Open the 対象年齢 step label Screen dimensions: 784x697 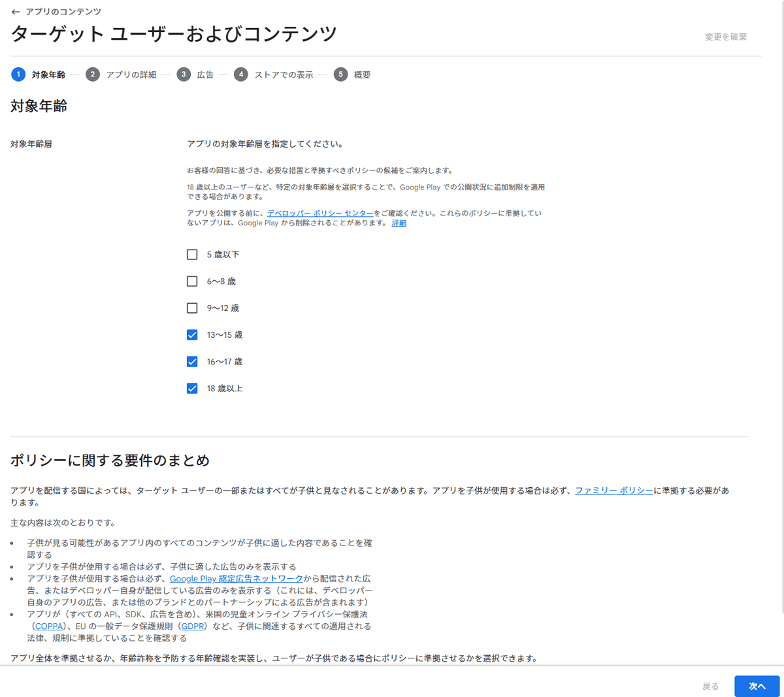48,75
